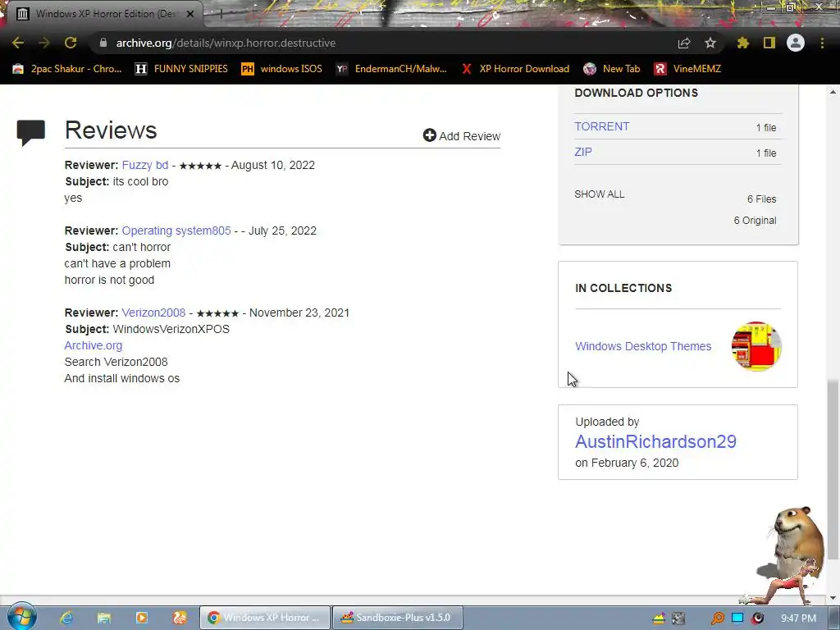Close the Windows XP Horror Edition tab
840x630 pixels.
click(x=190, y=14)
